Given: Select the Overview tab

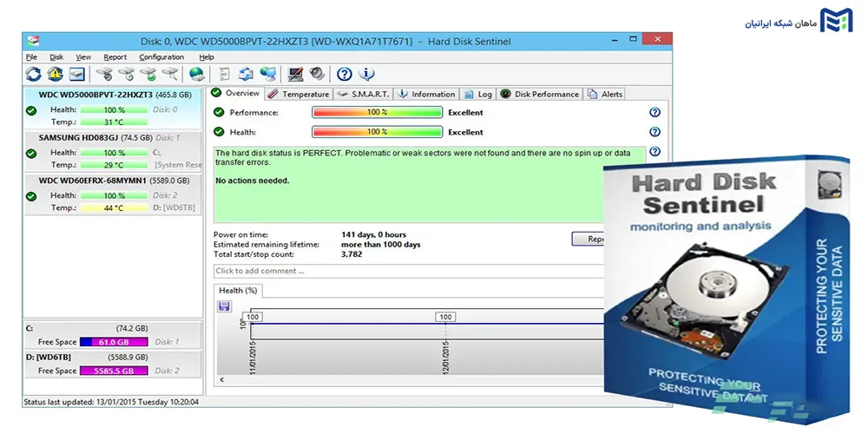Looking at the screenshot, I should 236,93.
